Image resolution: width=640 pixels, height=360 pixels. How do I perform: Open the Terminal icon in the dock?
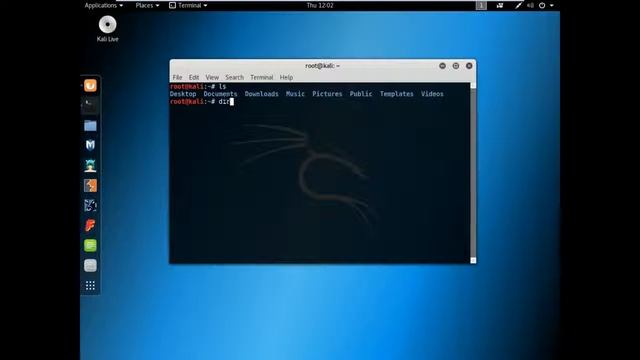pos(90,106)
